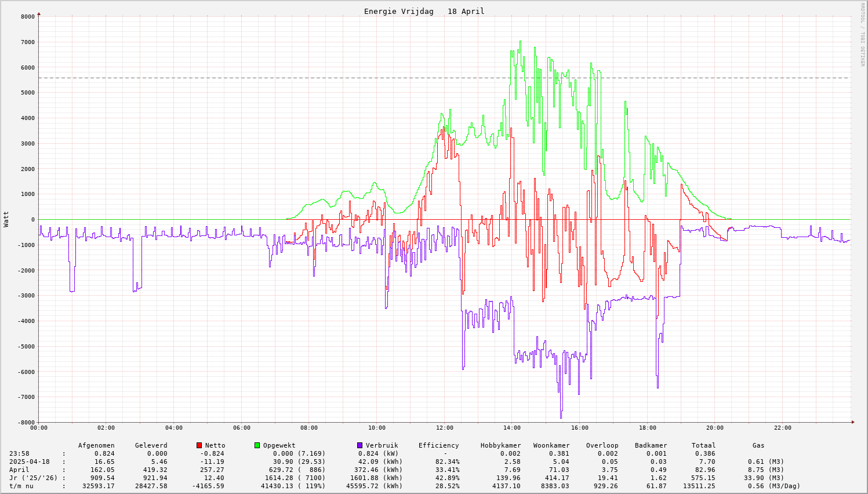This screenshot has width=868, height=494.
Task: Click the chart title Energie Vrijdag 18 April
Action: [x=424, y=11]
